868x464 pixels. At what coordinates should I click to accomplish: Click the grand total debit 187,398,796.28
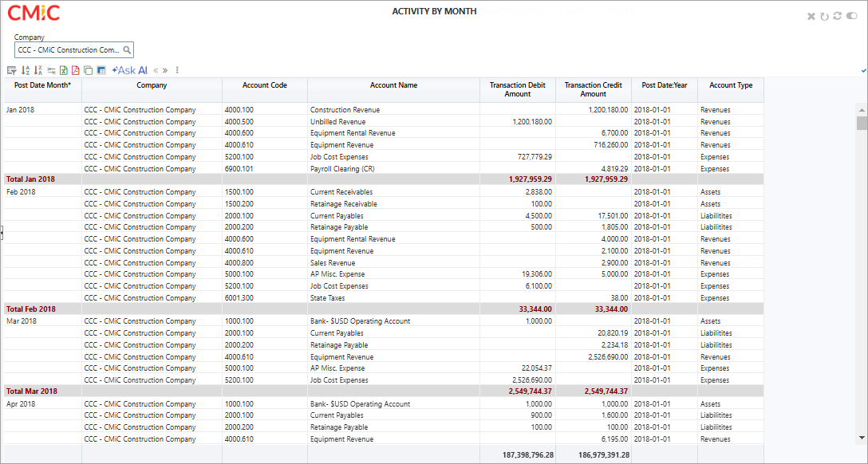(528, 454)
